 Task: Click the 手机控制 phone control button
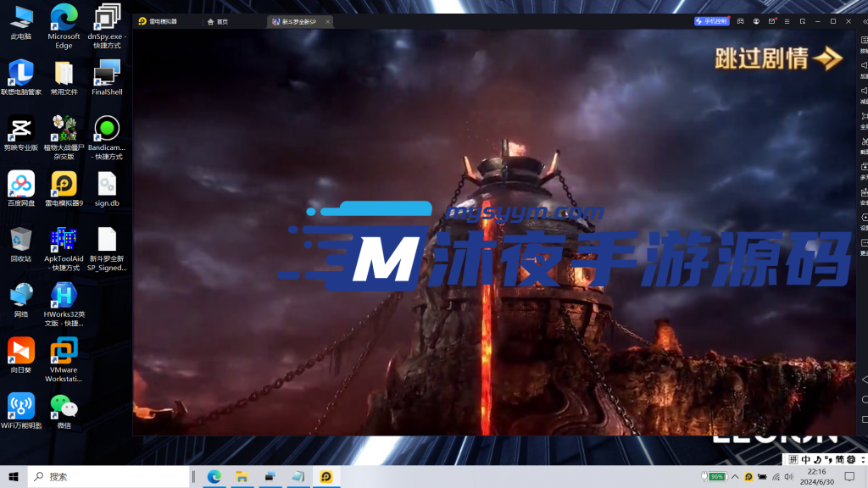coord(711,21)
